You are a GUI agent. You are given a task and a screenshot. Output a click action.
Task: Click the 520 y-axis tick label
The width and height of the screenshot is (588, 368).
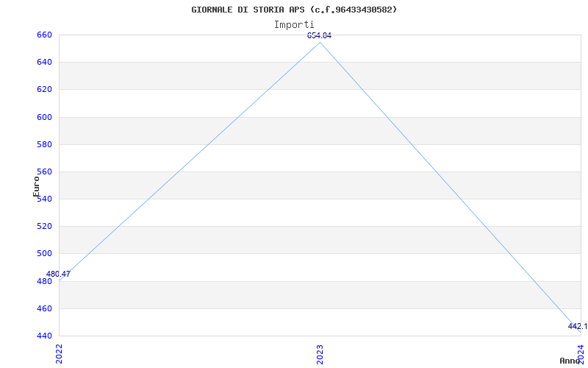(44, 227)
